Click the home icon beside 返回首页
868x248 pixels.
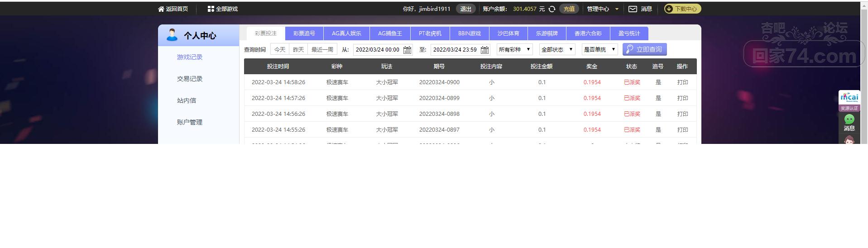(161, 9)
